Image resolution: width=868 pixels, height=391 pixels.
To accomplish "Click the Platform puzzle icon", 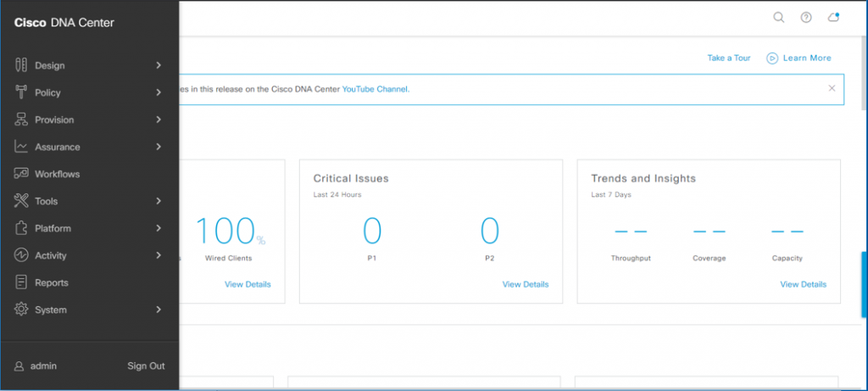I will 21,227.
